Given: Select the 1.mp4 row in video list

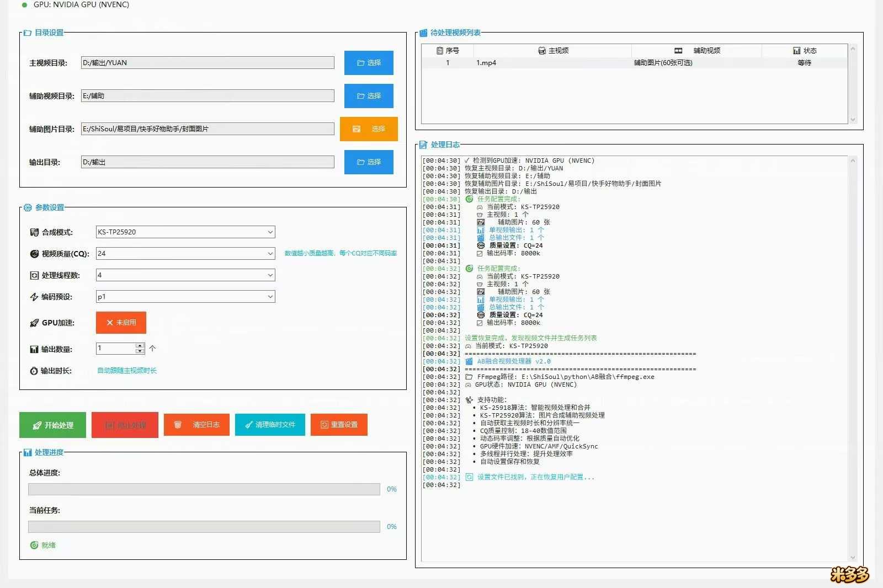Looking at the screenshot, I should (x=635, y=63).
